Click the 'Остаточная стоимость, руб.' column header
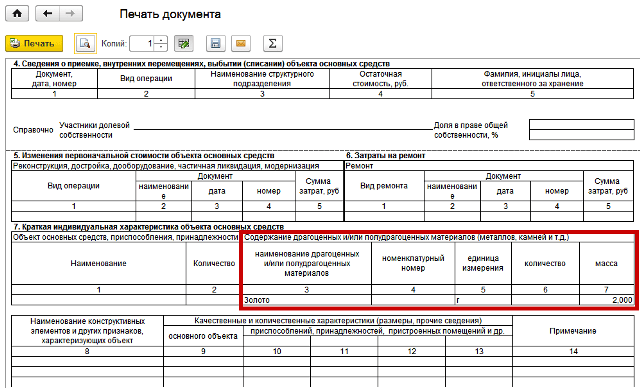640x388 pixels. tap(380, 78)
